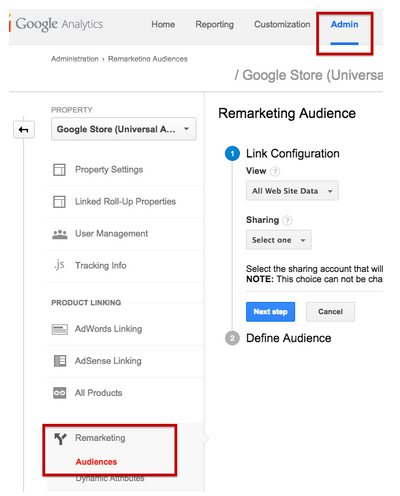
Task: Switch to the Admin tab
Action: point(344,24)
